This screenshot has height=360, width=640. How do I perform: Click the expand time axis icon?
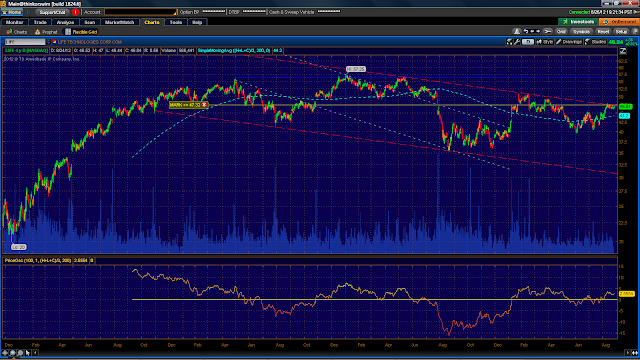(635, 353)
